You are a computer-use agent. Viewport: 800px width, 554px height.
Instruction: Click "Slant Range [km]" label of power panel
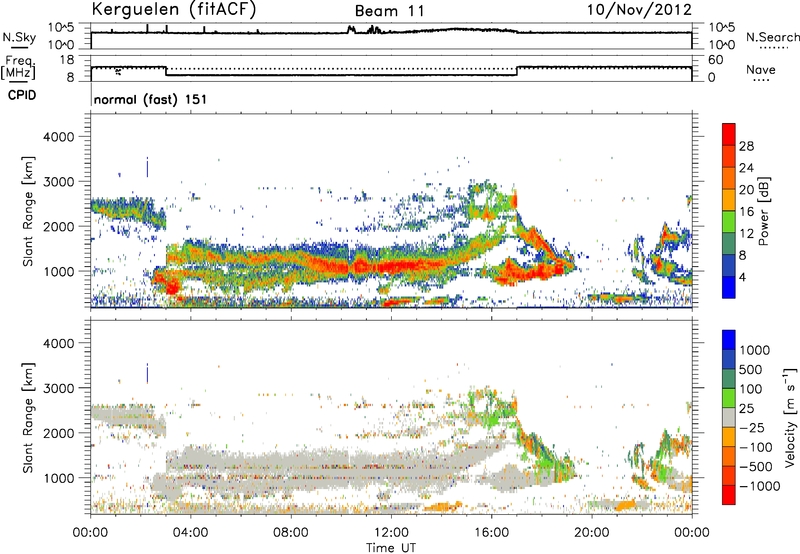[x=28, y=211]
